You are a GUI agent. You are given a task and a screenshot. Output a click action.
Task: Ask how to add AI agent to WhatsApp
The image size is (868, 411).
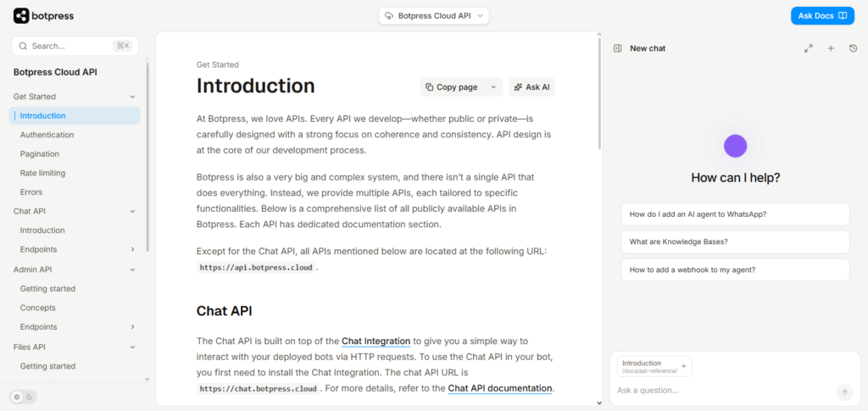[x=735, y=214]
